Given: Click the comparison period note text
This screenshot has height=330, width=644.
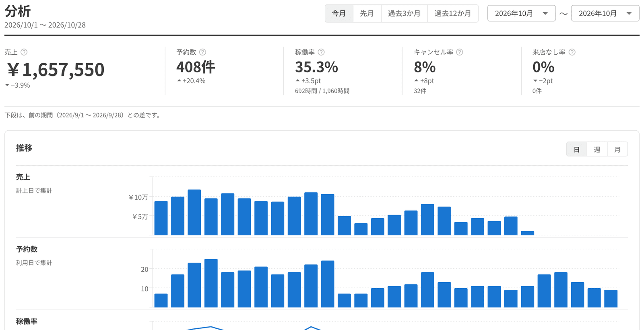Looking at the screenshot, I should click(x=84, y=115).
